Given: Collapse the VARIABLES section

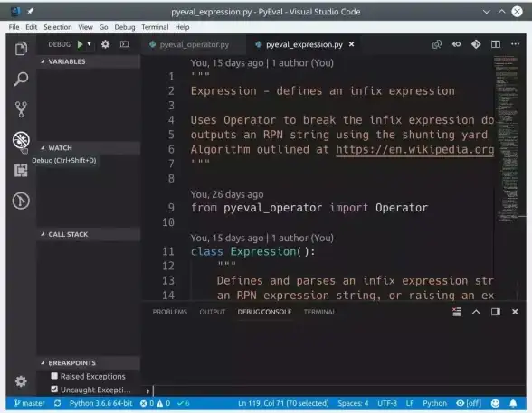Looking at the screenshot, I should click(89, 61).
